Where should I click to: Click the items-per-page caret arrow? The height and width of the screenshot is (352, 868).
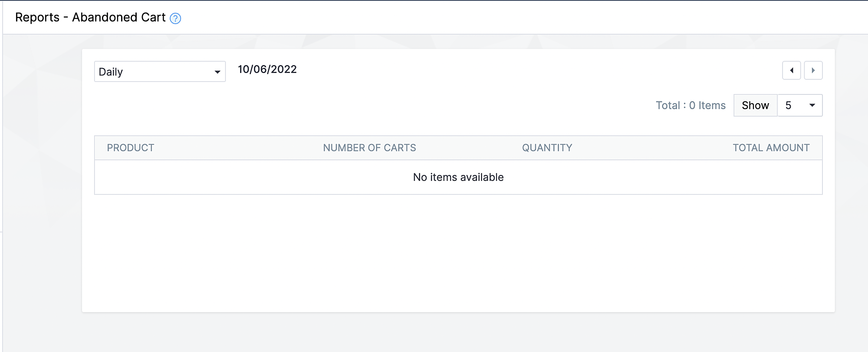[812, 105]
